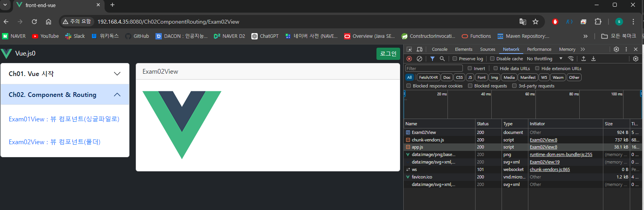Open a new browser tab
The image size is (644, 210).
pos(112,5)
